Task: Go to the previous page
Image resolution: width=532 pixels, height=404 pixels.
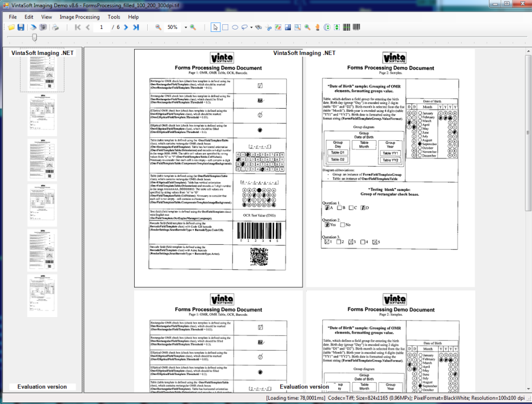Action: click(x=87, y=27)
